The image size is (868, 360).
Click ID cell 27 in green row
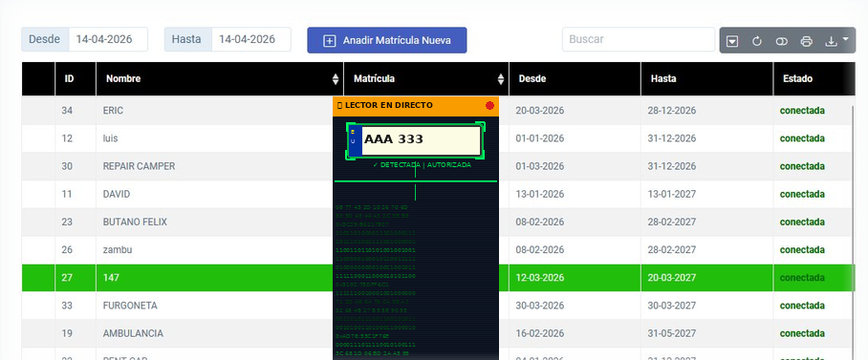coord(67,278)
